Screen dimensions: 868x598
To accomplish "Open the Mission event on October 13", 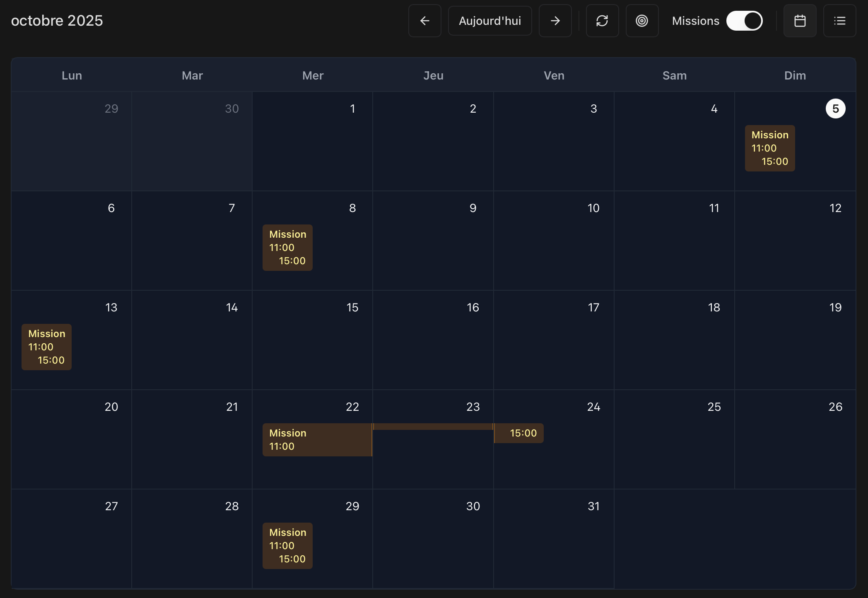I will pyautogui.click(x=46, y=347).
